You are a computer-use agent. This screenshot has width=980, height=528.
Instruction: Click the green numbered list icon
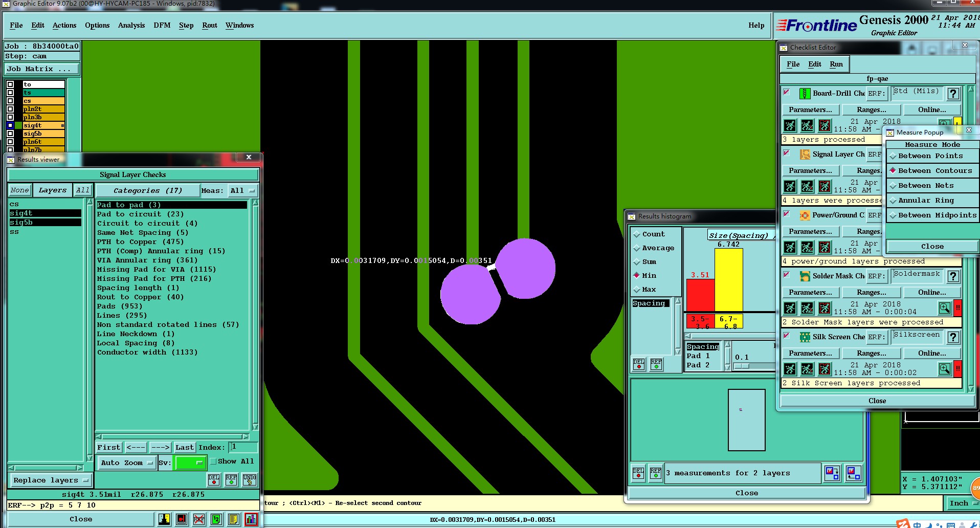(216, 519)
